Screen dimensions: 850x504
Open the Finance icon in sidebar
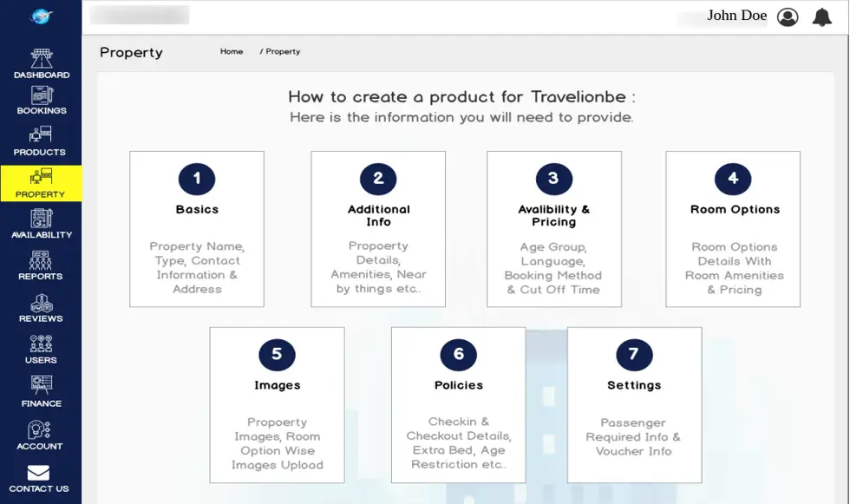click(x=42, y=385)
